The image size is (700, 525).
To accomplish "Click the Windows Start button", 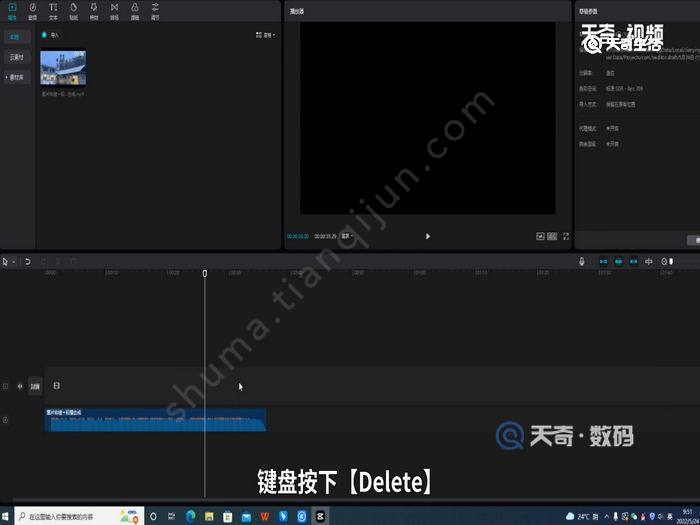I will pos(6,517).
